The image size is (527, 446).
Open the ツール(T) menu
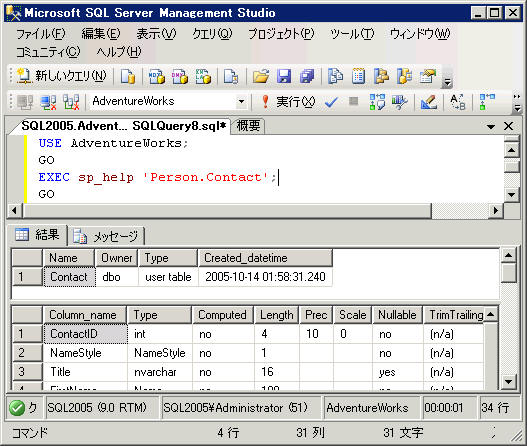pyautogui.click(x=352, y=34)
